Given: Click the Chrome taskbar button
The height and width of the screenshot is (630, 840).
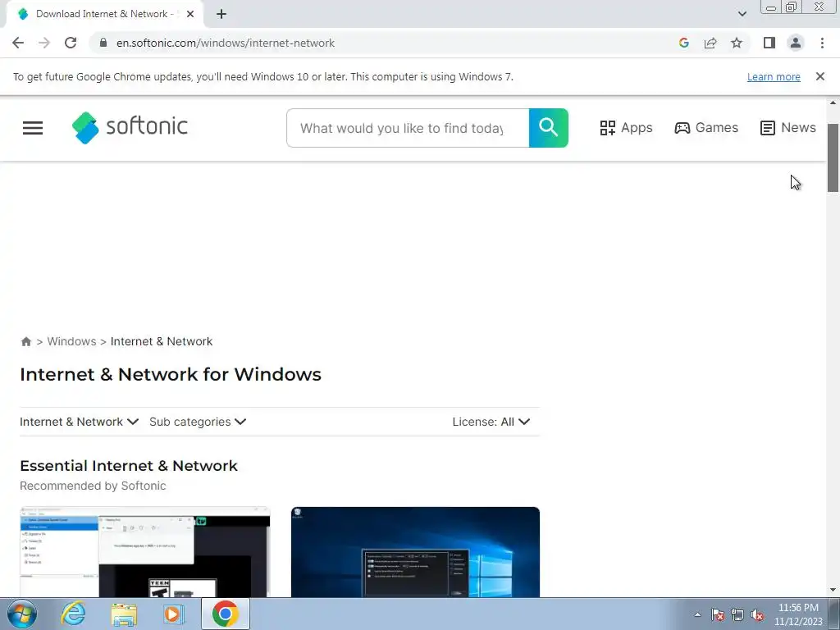Looking at the screenshot, I should [x=225, y=614].
